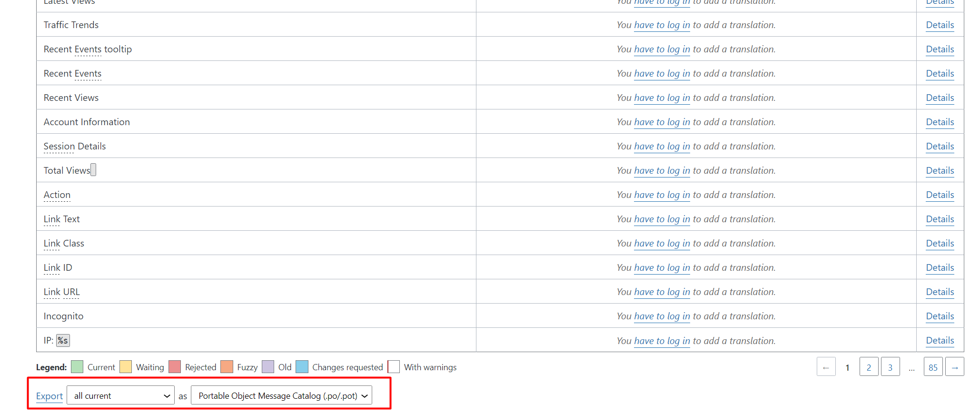Click the purple Old legend swatch
The height and width of the screenshot is (414, 980).
pos(268,367)
